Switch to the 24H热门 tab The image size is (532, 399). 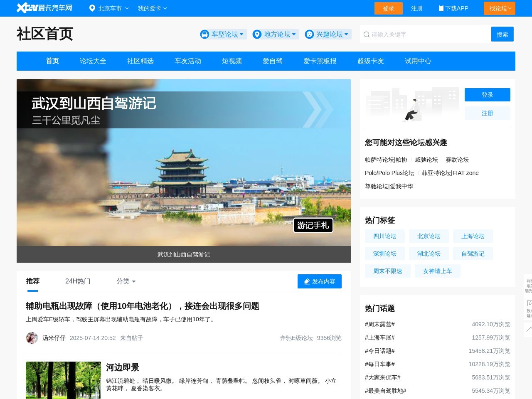point(78,281)
